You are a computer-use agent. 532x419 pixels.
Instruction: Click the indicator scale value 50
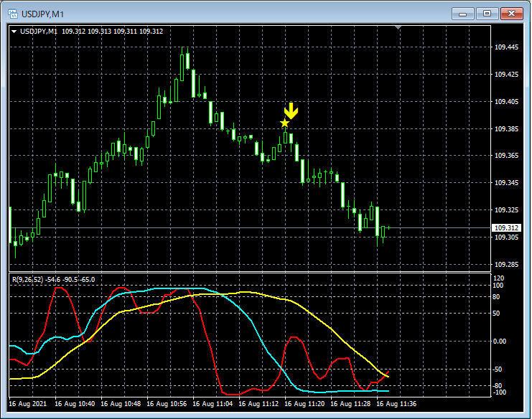point(496,314)
